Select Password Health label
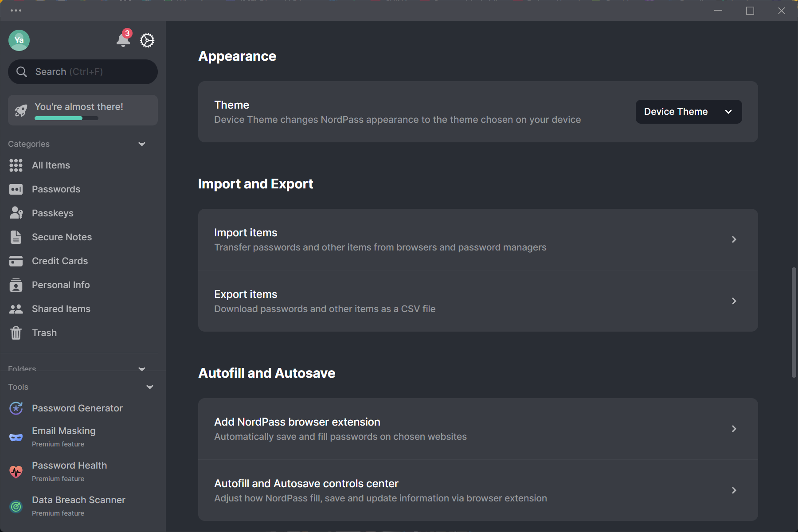The image size is (798, 532). point(70,465)
